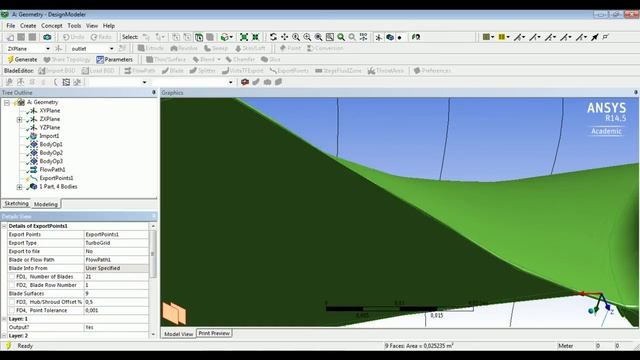Open the Help menu
640x360 pixels.
(109, 26)
